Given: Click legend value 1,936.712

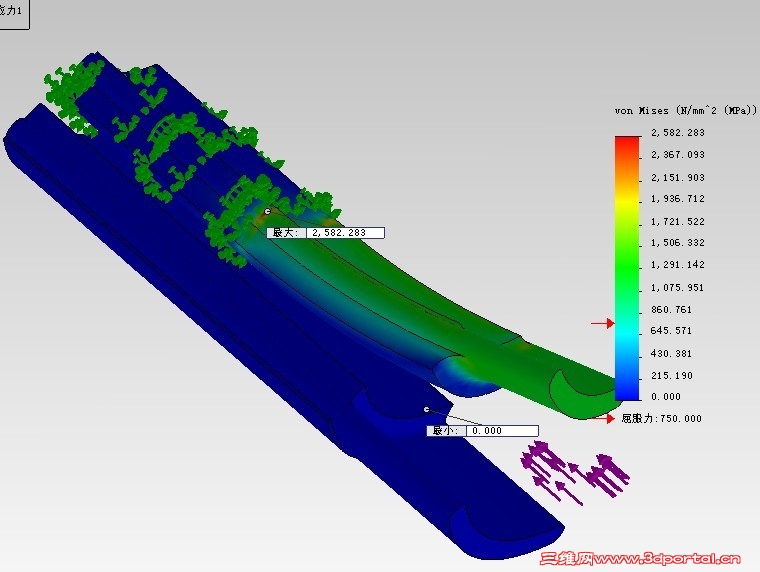Looking at the screenshot, I should click(x=678, y=199).
